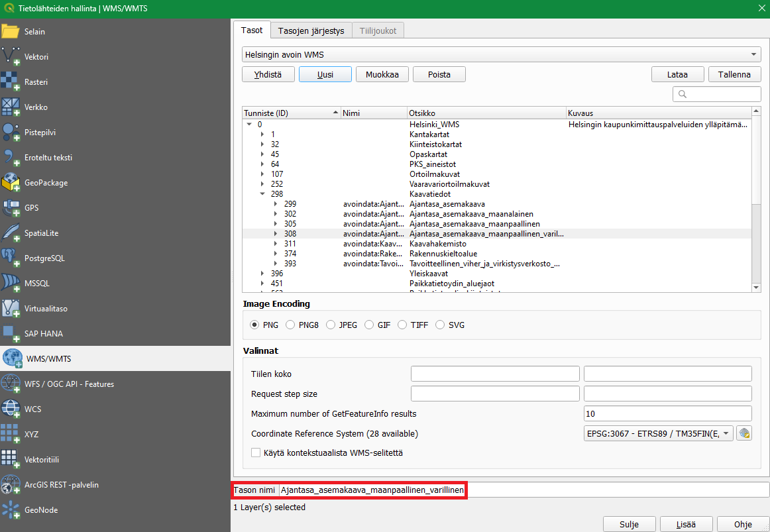Select the GeoPackage source icon

click(x=11, y=183)
